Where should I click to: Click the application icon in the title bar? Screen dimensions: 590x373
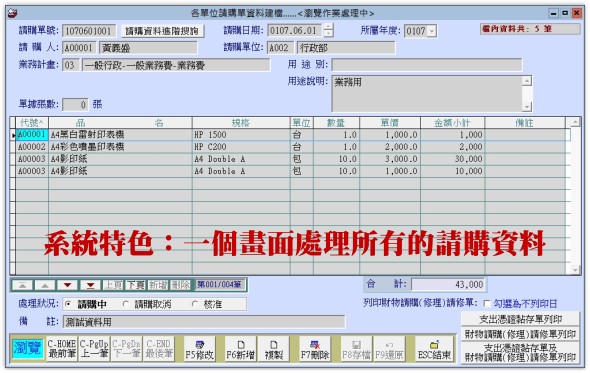click(x=12, y=14)
